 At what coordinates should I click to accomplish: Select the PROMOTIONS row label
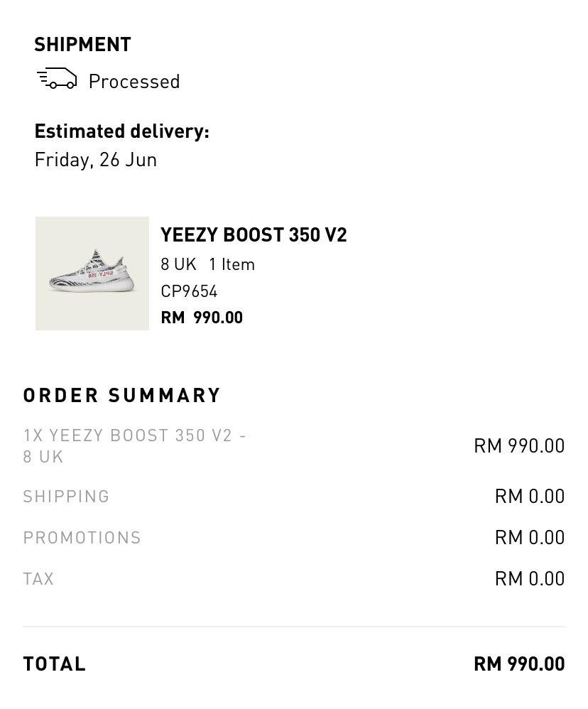82,538
